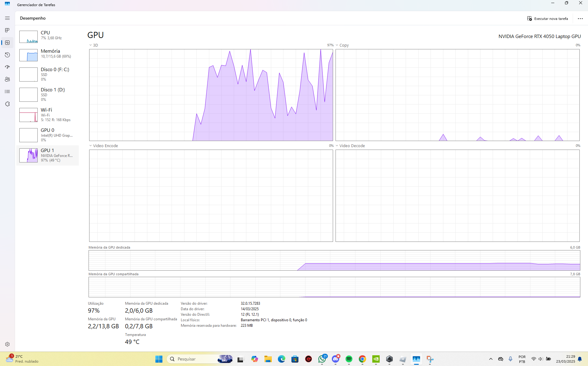Select Wi-Fi in performance list
The height and width of the screenshot is (366, 588).
tap(47, 115)
